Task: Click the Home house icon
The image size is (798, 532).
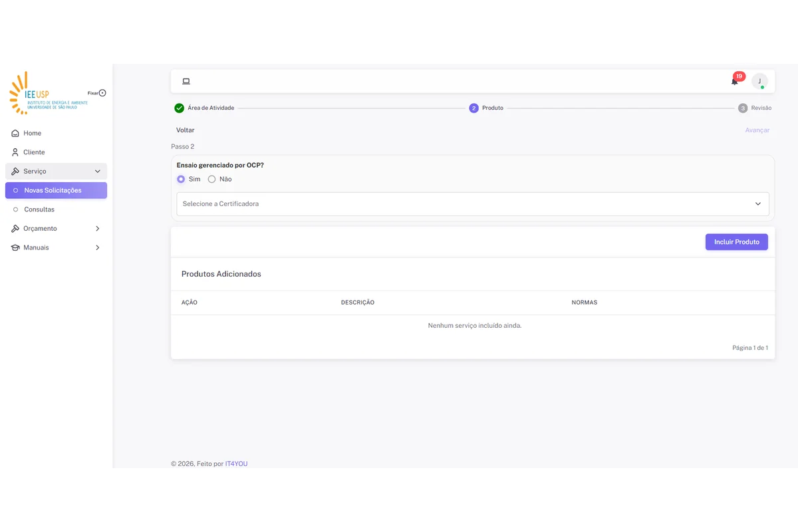Action: 15,133
